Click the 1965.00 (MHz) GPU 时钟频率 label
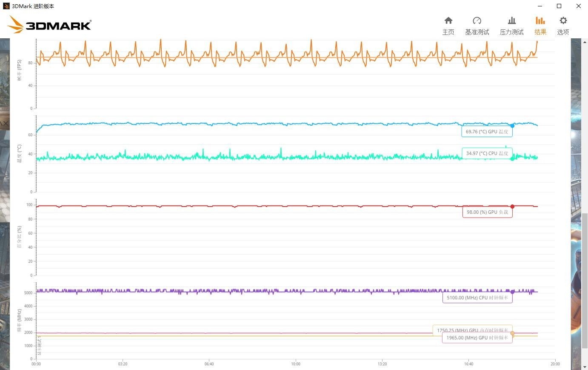 [477, 337]
